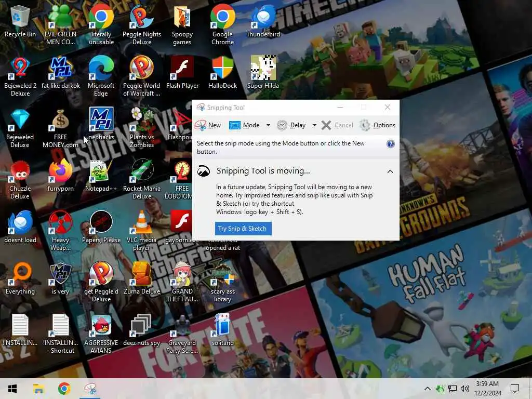Open the Action Center notifications icon
The image size is (532, 399).
(x=515, y=389)
